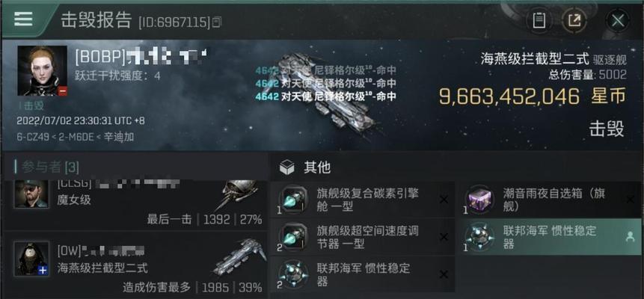View the victim pilot portrait
This screenshot has width=644, height=299.
pos(43,71)
